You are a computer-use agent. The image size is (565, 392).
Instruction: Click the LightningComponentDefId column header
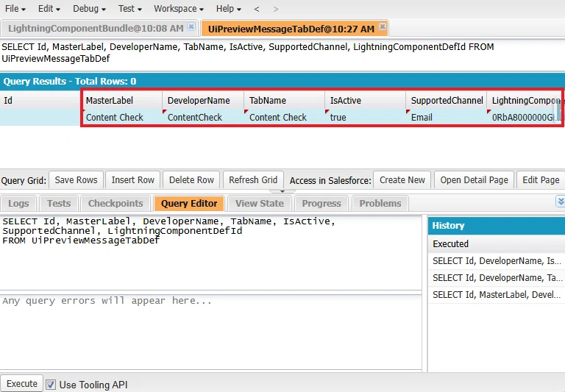525,101
